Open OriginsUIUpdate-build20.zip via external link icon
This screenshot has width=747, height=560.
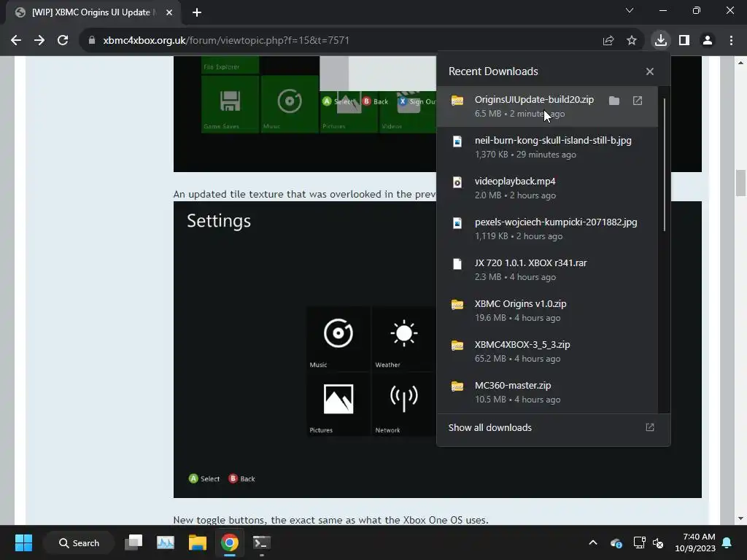(638, 101)
